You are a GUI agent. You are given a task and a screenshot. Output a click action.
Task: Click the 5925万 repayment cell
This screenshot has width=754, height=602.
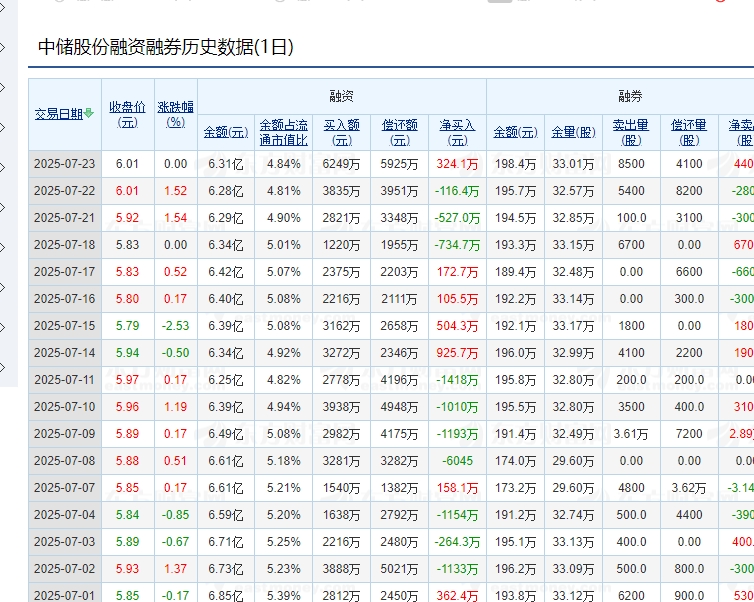coord(399,164)
